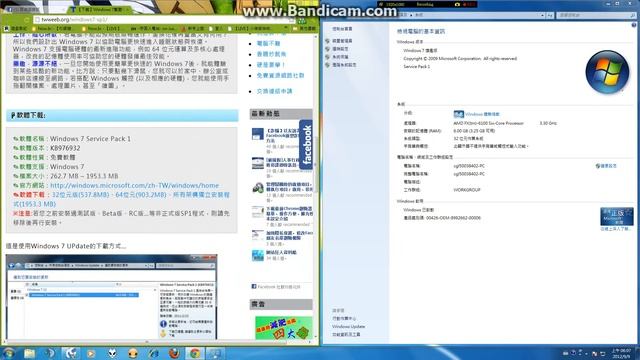This screenshot has width=640, height=360.
Task: Click the search magnifier in the System window
Action: [633, 15]
